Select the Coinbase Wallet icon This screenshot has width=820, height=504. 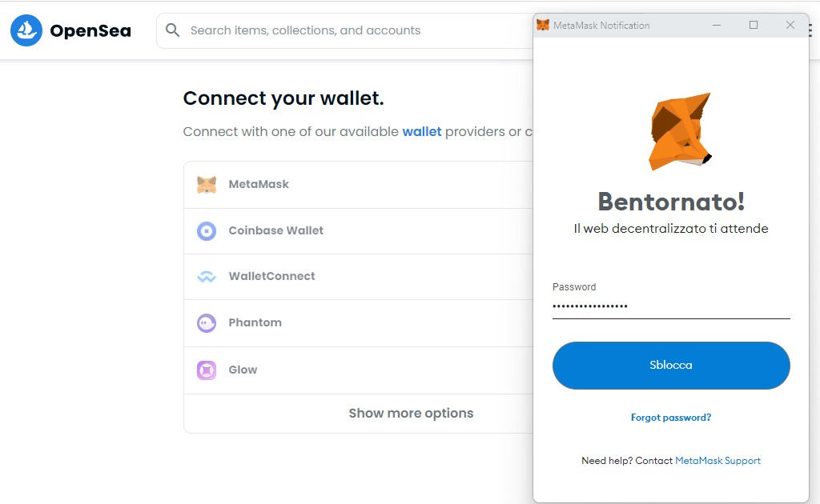coord(207,231)
